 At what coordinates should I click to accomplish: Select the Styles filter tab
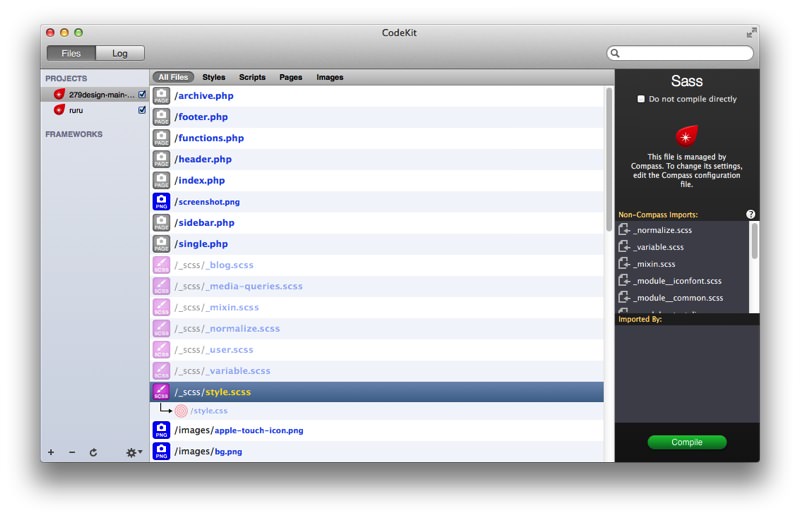tap(214, 77)
